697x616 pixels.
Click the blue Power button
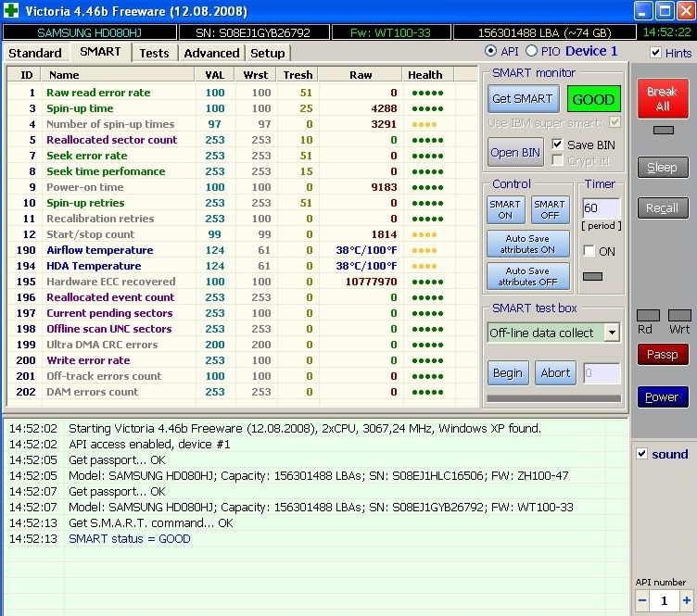point(663,397)
